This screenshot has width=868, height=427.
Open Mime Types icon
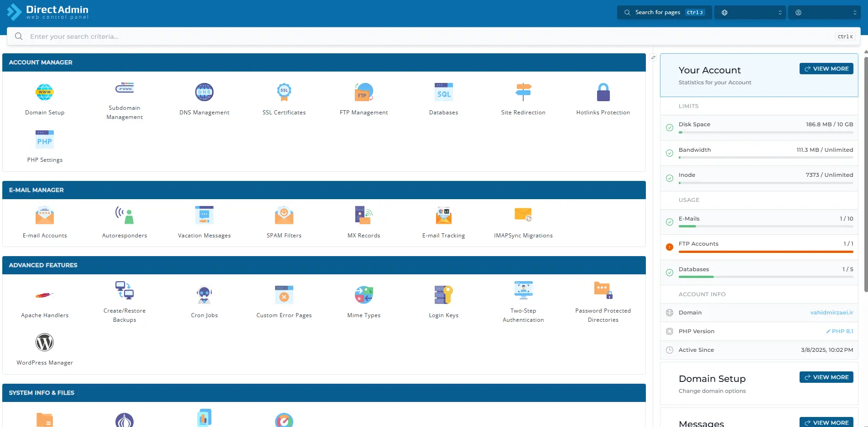click(364, 295)
